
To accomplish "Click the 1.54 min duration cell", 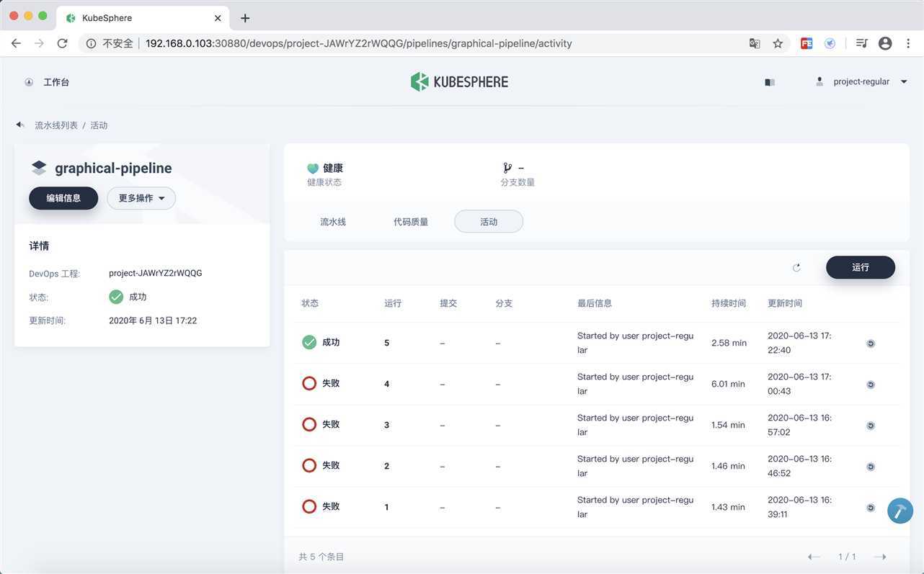I will click(729, 425).
